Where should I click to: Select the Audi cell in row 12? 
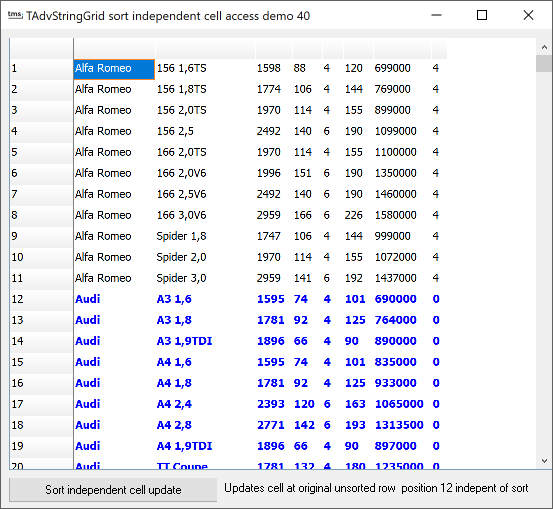tap(114, 300)
